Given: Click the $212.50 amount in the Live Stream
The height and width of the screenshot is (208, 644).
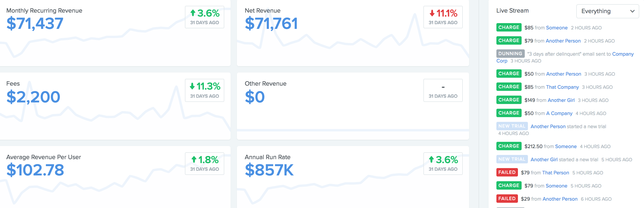Looking at the screenshot, I should point(533,147).
